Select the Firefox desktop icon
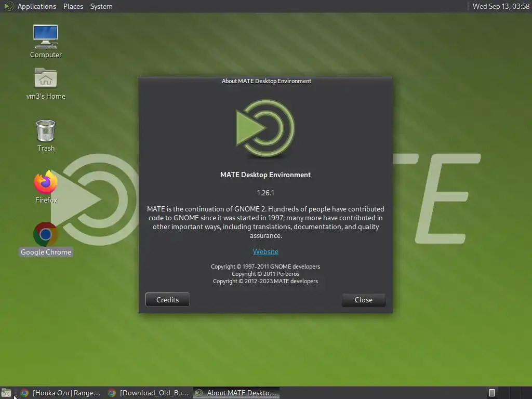The image size is (532, 399). (46, 187)
